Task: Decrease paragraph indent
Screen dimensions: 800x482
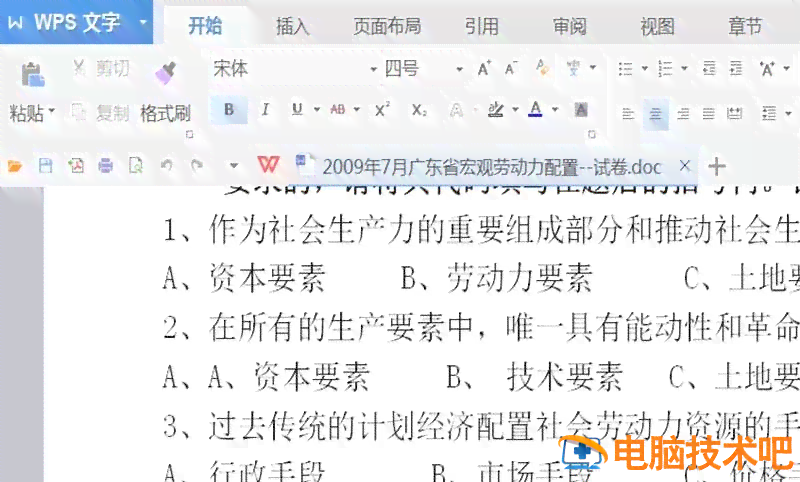Action: (x=709, y=68)
